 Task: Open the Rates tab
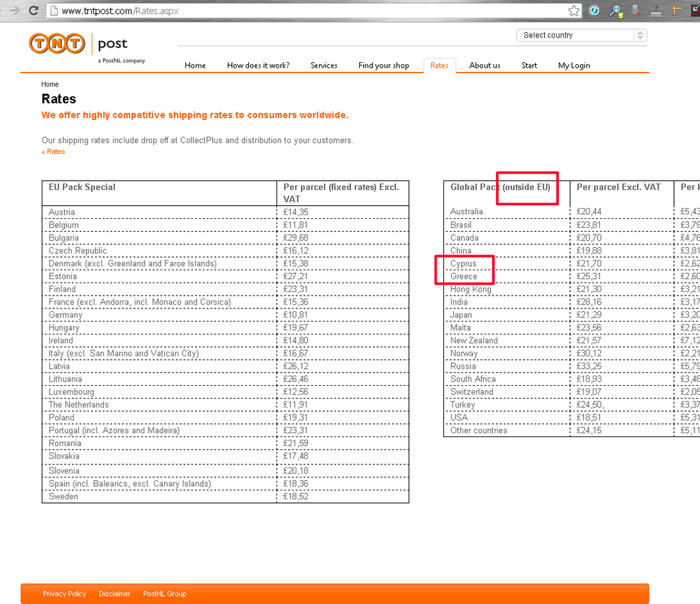(439, 66)
